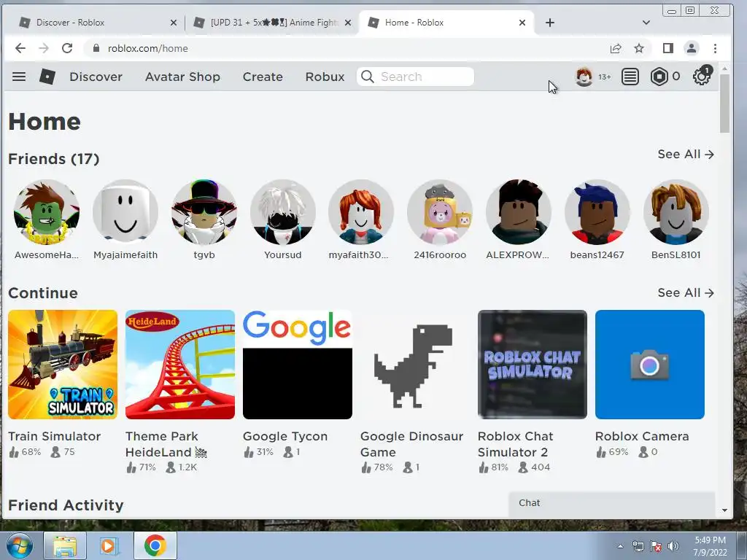Screen dimensions: 747x560
Task: Click the Google Tycon title text
Action: coord(285,436)
